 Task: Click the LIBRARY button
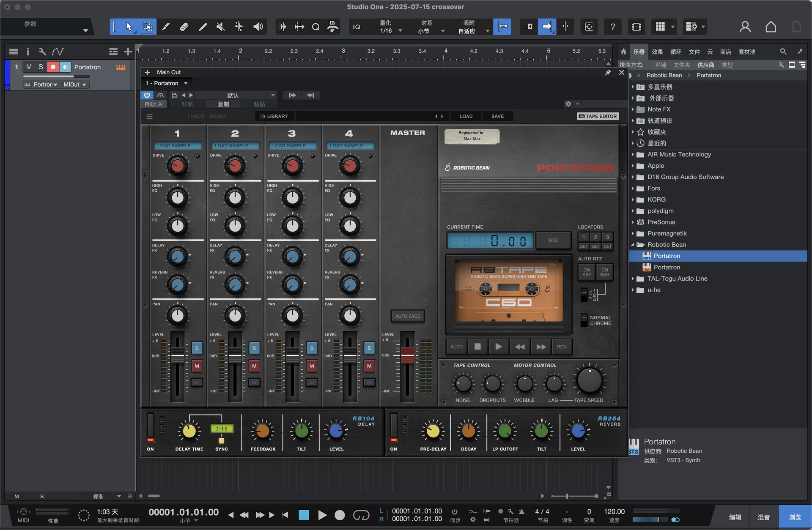point(274,116)
